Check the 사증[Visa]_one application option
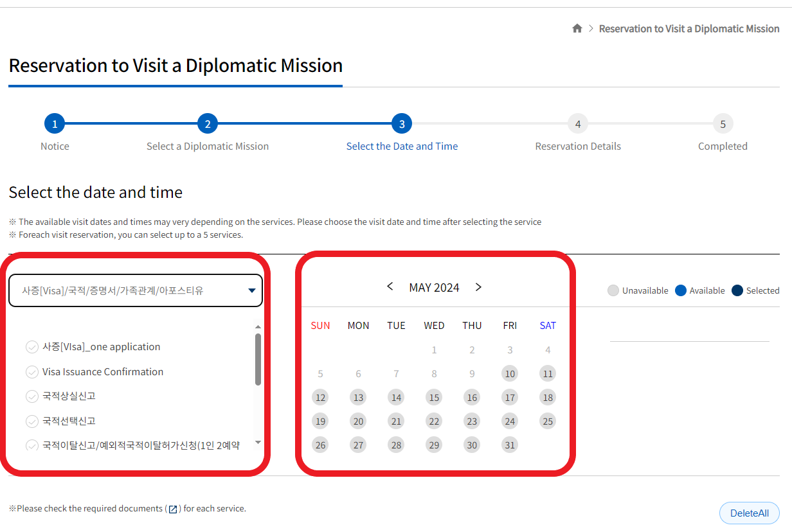This screenshot has width=792, height=532. [32, 347]
